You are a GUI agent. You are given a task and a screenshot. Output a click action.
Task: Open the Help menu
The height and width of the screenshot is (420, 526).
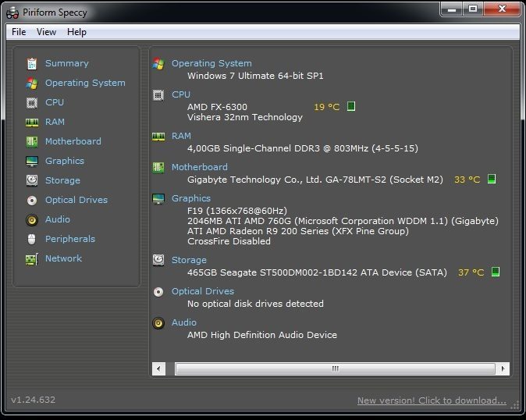coord(76,32)
